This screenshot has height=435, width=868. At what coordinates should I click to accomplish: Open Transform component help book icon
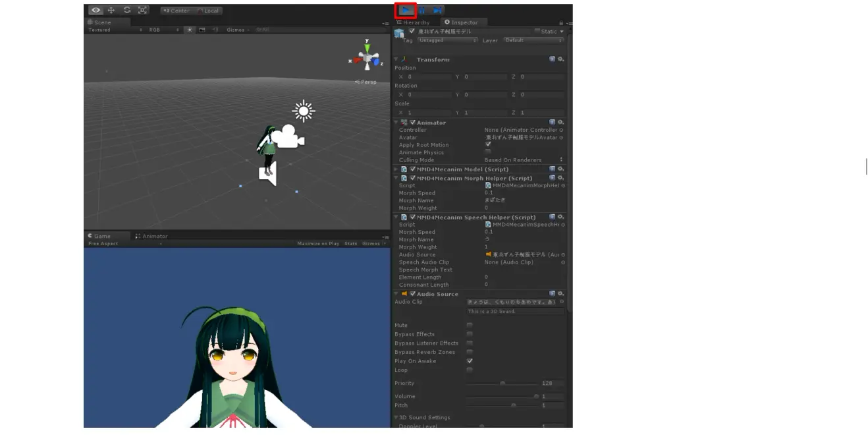[553, 59]
